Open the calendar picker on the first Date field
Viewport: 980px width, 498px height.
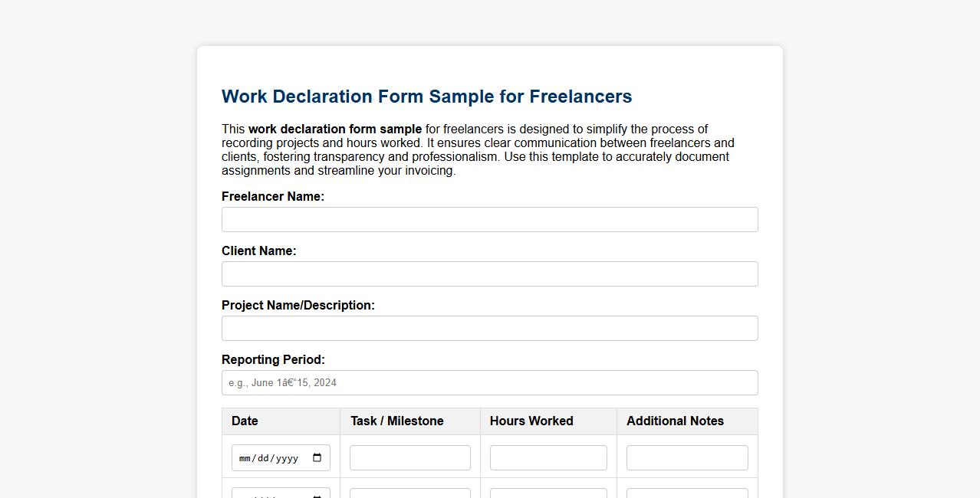tap(317, 457)
